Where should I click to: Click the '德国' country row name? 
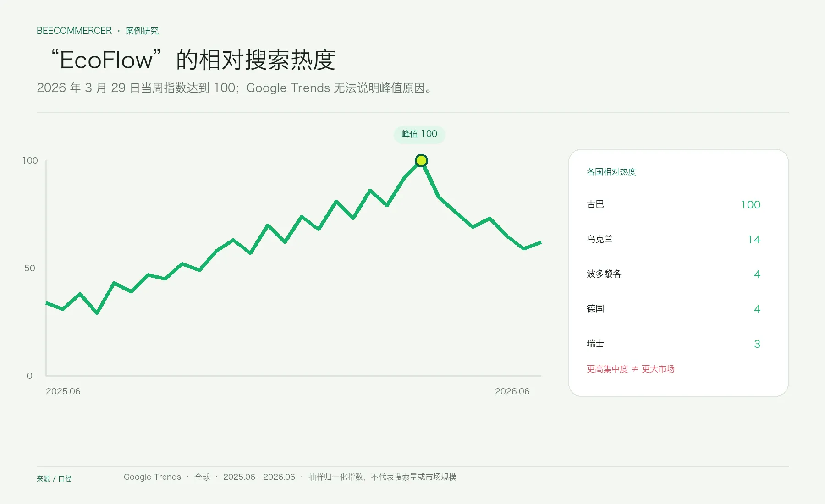[595, 309]
